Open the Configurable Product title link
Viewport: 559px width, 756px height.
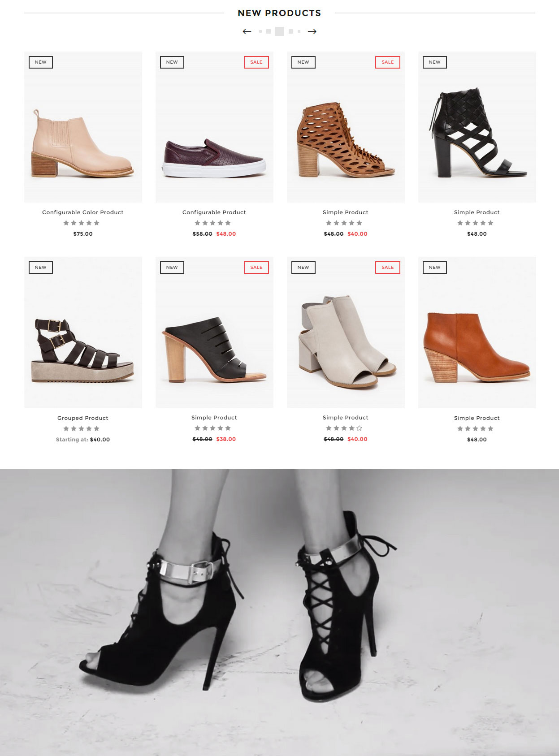214,212
